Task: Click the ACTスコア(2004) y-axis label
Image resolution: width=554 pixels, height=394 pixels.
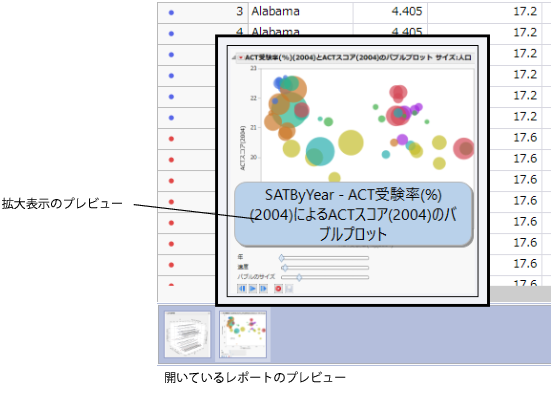Action: (242, 148)
